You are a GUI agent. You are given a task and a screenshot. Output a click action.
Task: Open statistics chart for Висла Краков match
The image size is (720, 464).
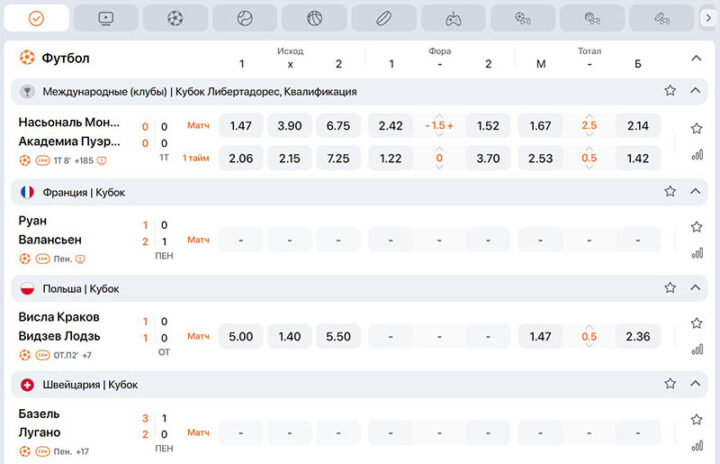tap(696, 349)
